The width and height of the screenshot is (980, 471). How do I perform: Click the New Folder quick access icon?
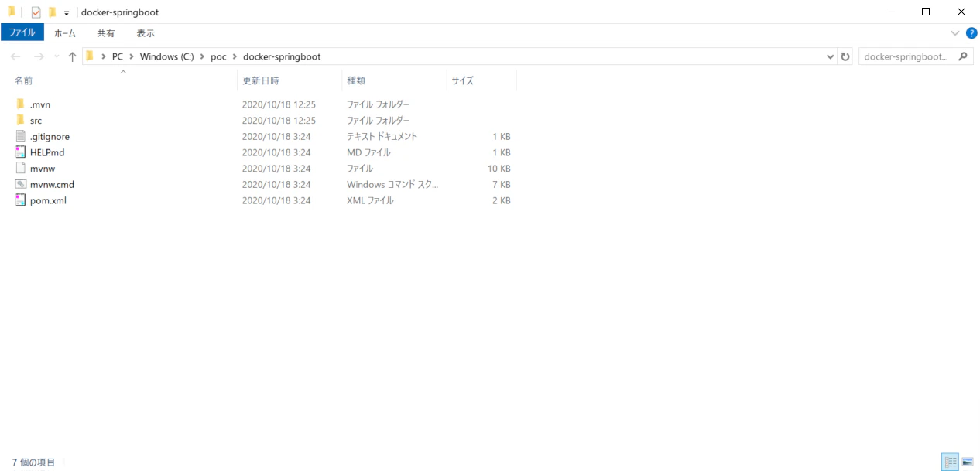pos(52,12)
